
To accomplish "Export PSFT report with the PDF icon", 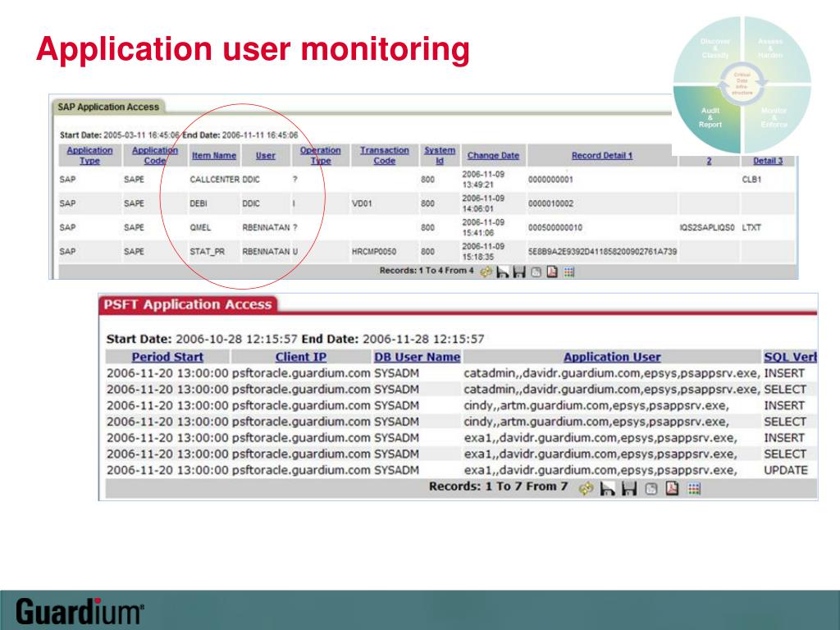I will pyautogui.click(x=673, y=489).
